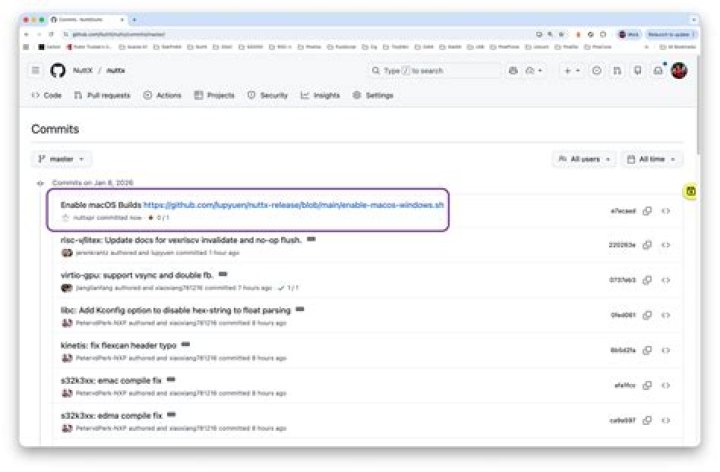Expand kinetis commit message ellipsis

point(186,344)
